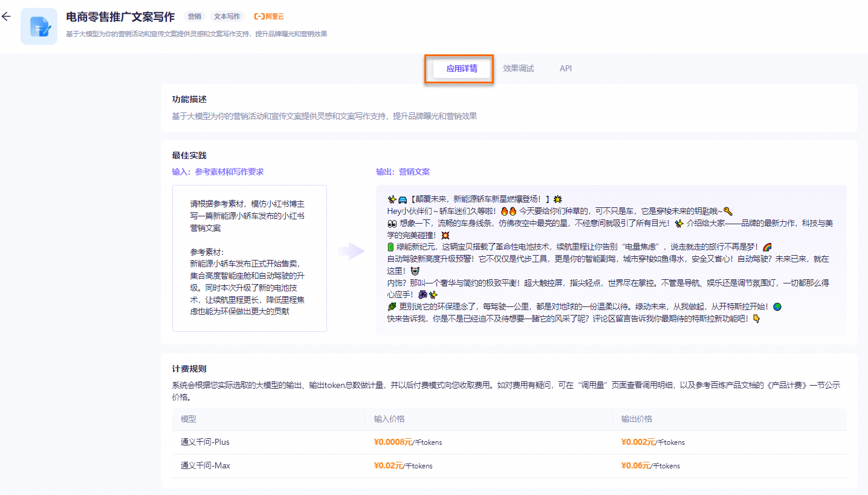Click the 输入价格 column header
The width and height of the screenshot is (868, 495).
tap(389, 419)
